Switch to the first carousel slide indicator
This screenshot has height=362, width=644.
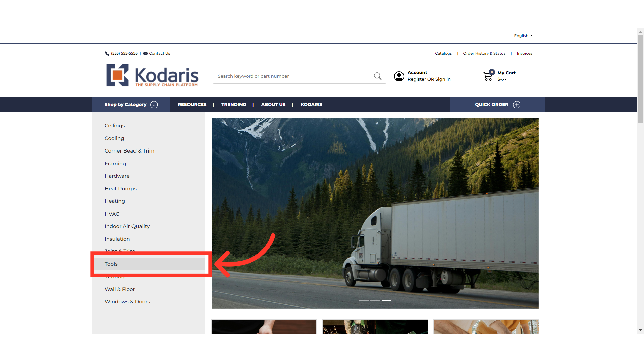tap(364, 300)
